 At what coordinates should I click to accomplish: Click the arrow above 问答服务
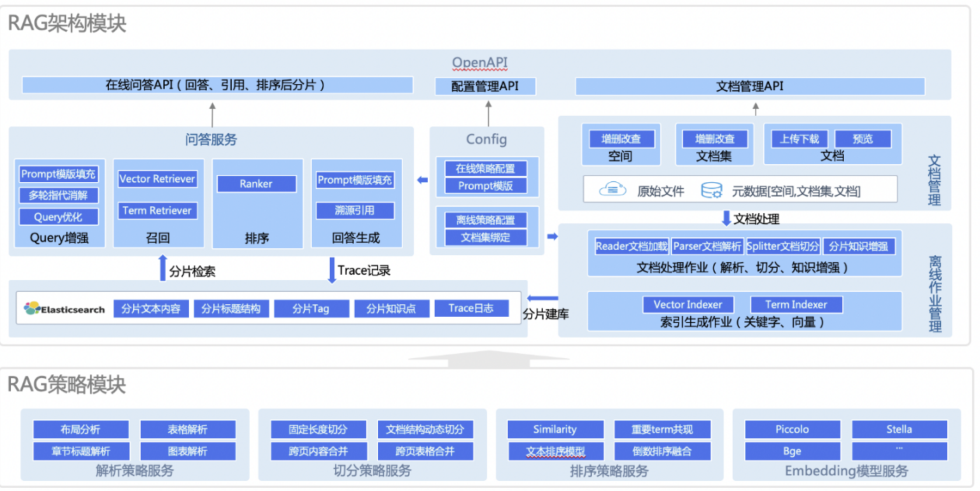212,114
